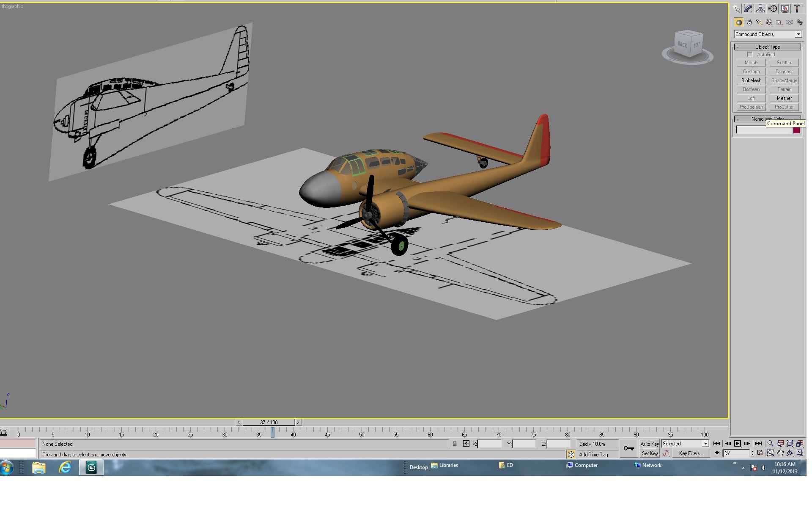Toggle the Auto Key mode

click(x=650, y=444)
